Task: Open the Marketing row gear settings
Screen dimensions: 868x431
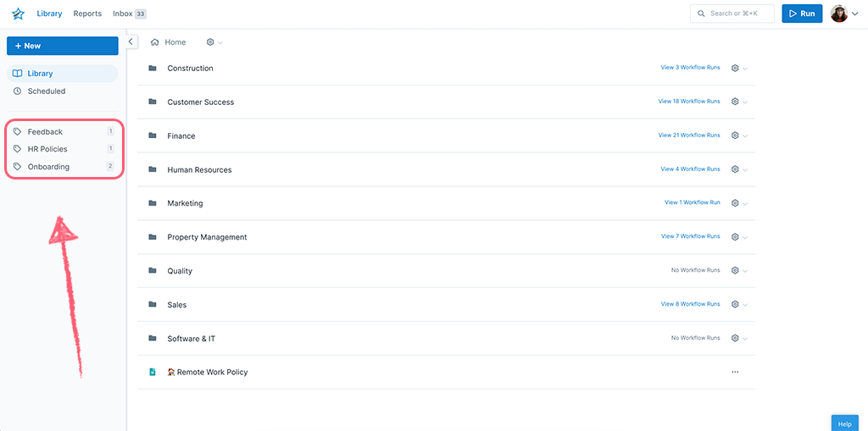Action: click(x=735, y=203)
